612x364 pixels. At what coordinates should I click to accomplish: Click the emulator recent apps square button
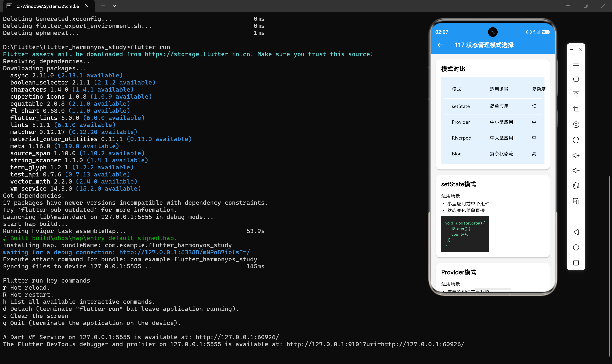coord(576,263)
